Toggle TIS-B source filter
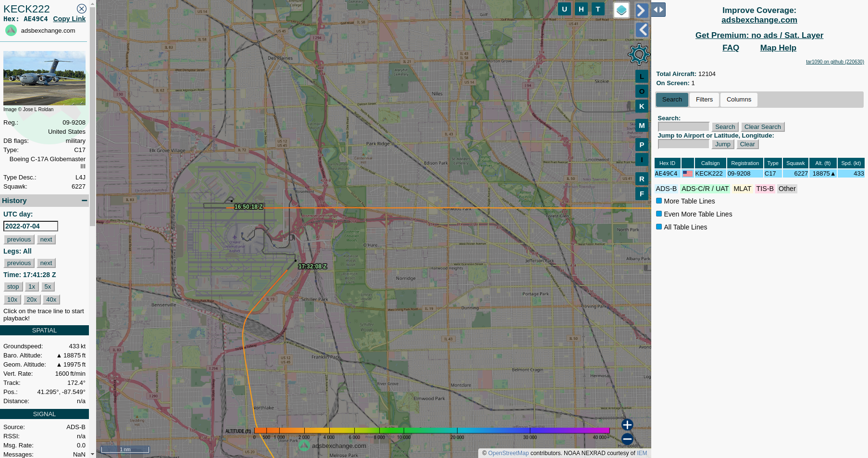The image size is (868, 458). click(x=765, y=189)
